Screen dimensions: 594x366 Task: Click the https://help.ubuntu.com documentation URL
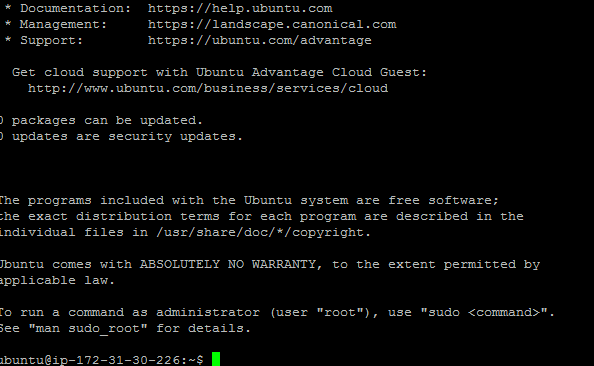pos(240,8)
